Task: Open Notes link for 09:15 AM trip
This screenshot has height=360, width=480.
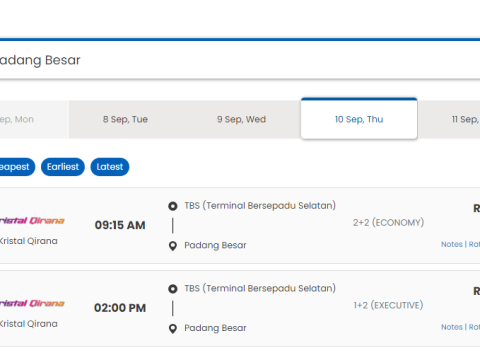Action: (452, 244)
